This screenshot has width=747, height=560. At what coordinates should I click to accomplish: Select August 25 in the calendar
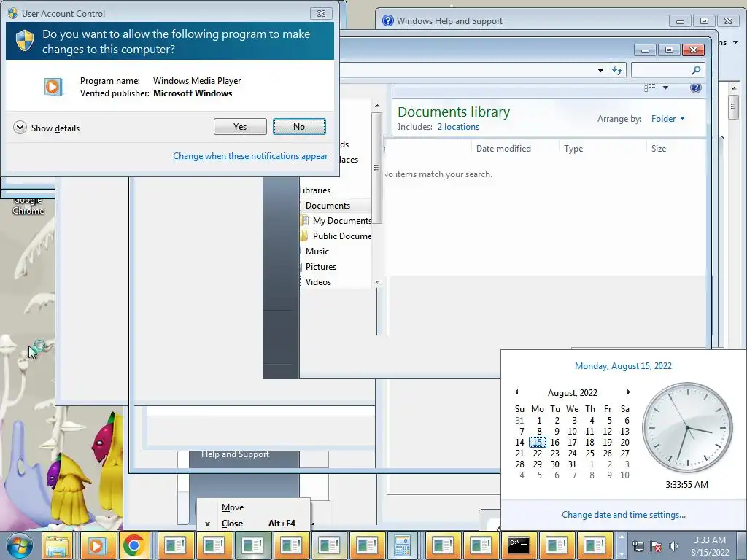click(x=589, y=454)
